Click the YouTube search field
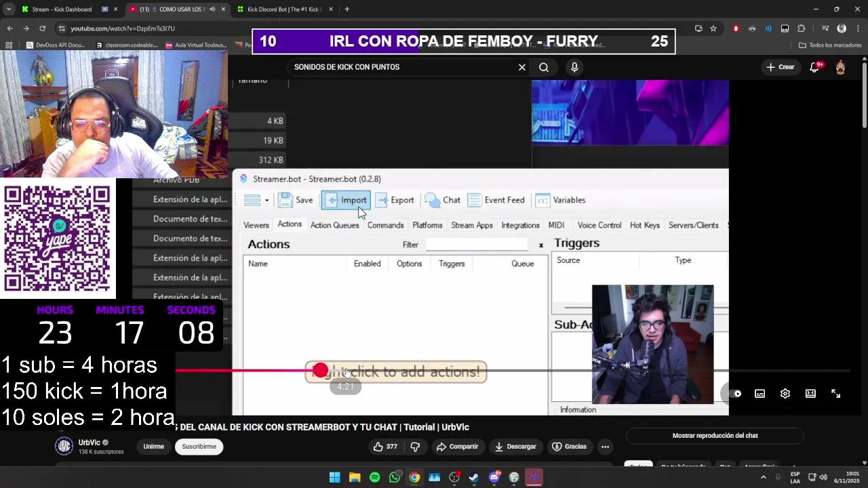This screenshot has width=868, height=488. 403,67
